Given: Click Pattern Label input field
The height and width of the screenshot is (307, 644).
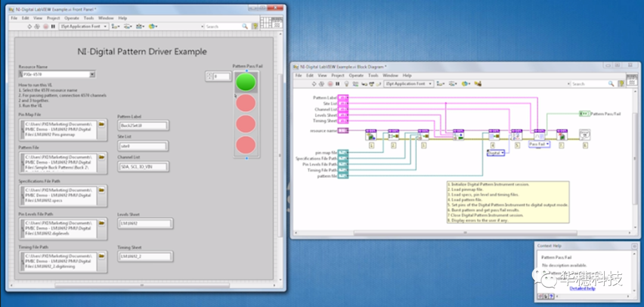Looking at the screenshot, I should 143,126.
